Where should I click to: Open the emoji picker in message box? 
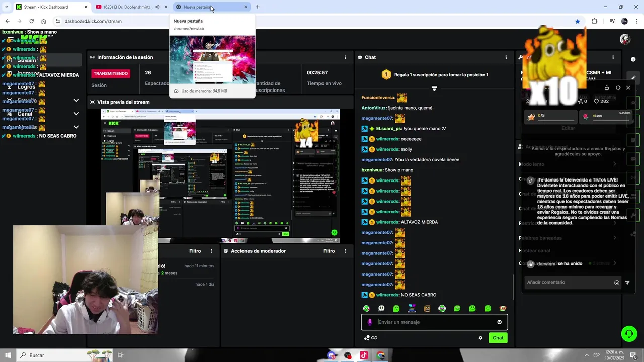pyautogui.click(x=499, y=322)
